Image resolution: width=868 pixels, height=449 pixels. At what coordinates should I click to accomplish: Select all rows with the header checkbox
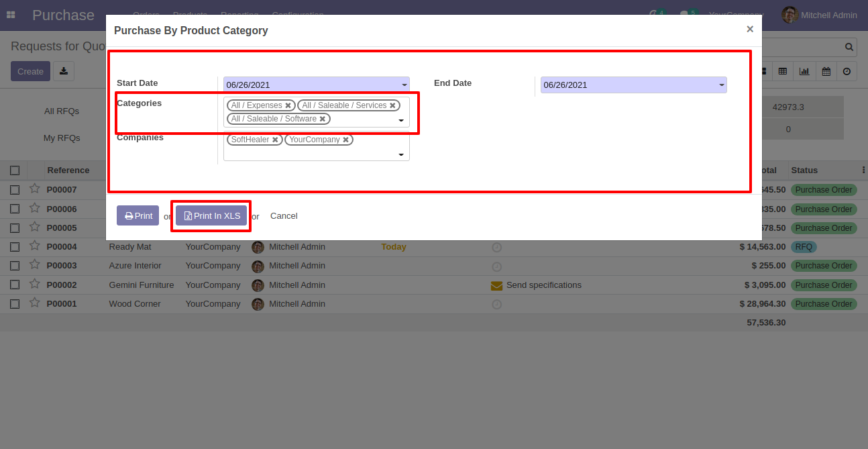tap(15, 170)
